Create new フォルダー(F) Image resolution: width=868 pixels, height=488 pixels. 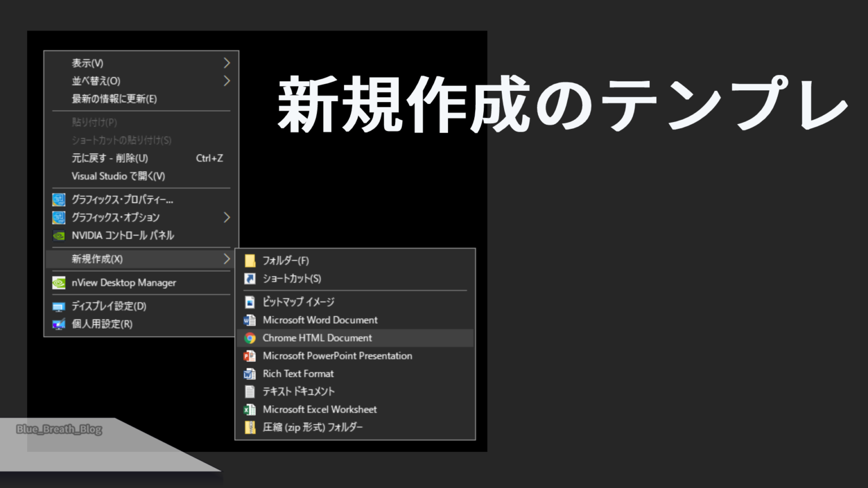(x=355, y=260)
